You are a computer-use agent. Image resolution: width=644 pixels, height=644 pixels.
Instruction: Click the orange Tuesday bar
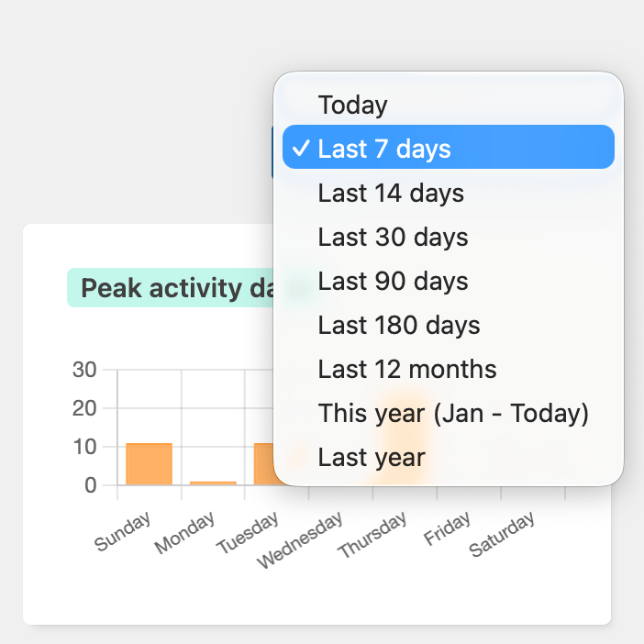tap(264, 464)
